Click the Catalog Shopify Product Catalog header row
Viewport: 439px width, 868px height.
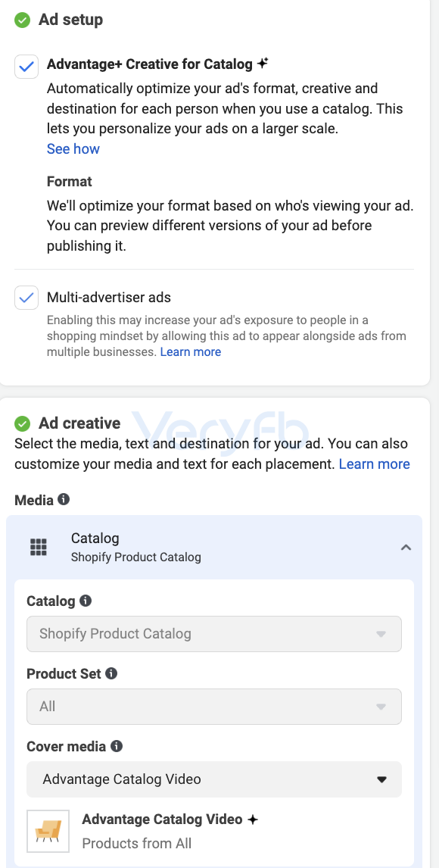point(214,547)
